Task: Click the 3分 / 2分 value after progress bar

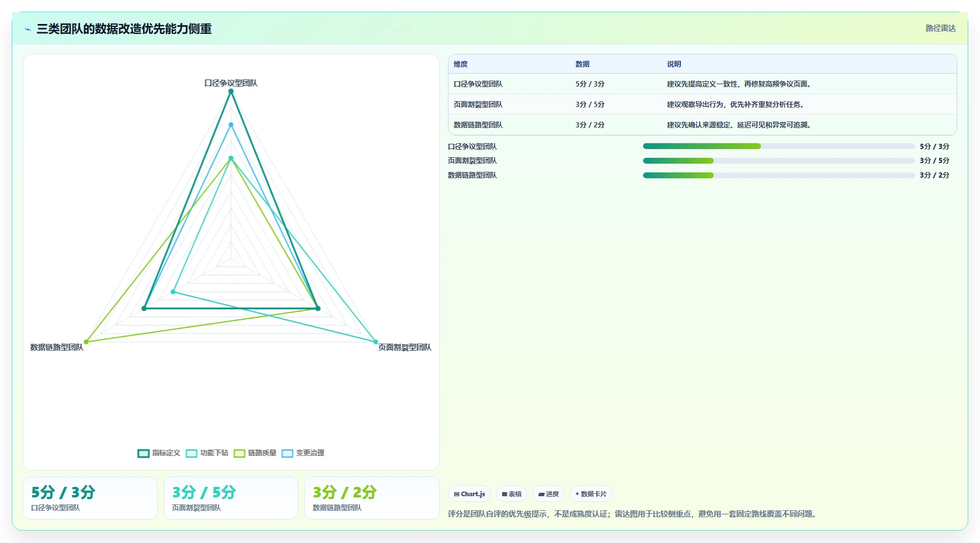Action: [934, 175]
